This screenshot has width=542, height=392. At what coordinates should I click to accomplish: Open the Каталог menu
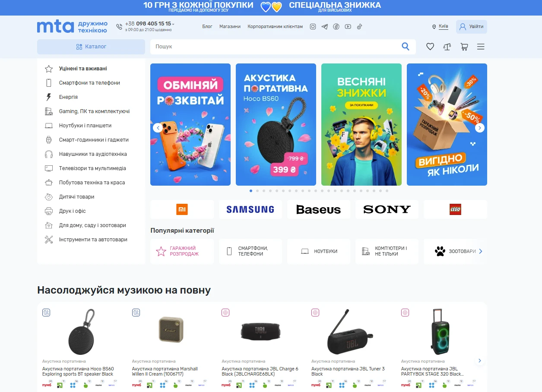tap(91, 47)
